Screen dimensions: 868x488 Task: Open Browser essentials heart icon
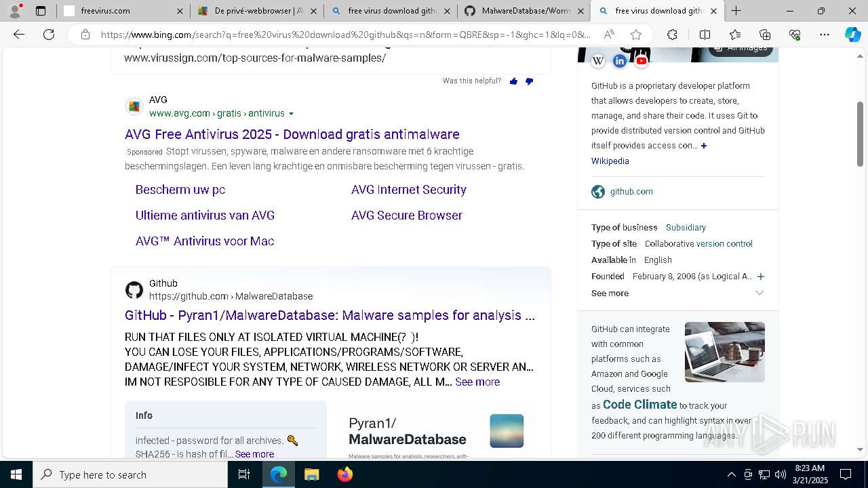point(795,35)
